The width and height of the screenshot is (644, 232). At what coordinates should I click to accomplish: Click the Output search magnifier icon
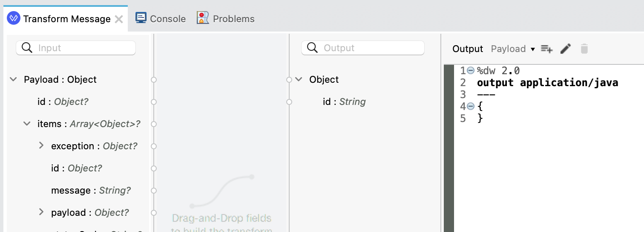[x=312, y=48]
